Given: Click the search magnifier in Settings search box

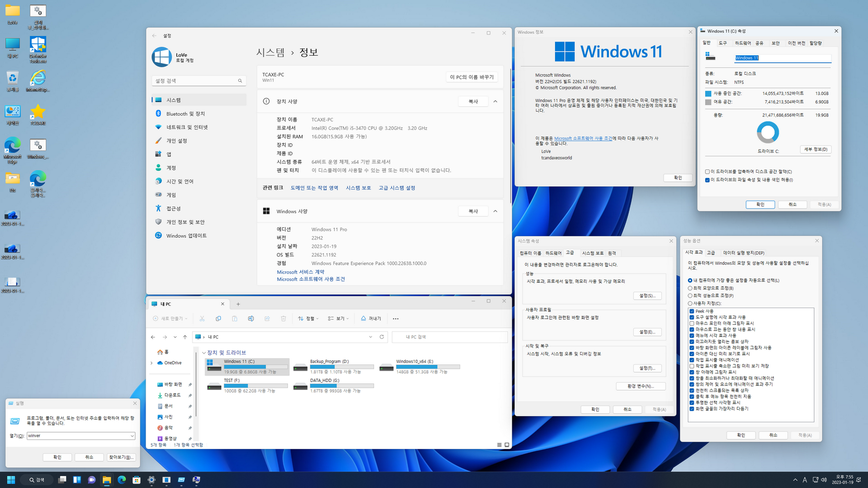Looking at the screenshot, I should pos(240,81).
